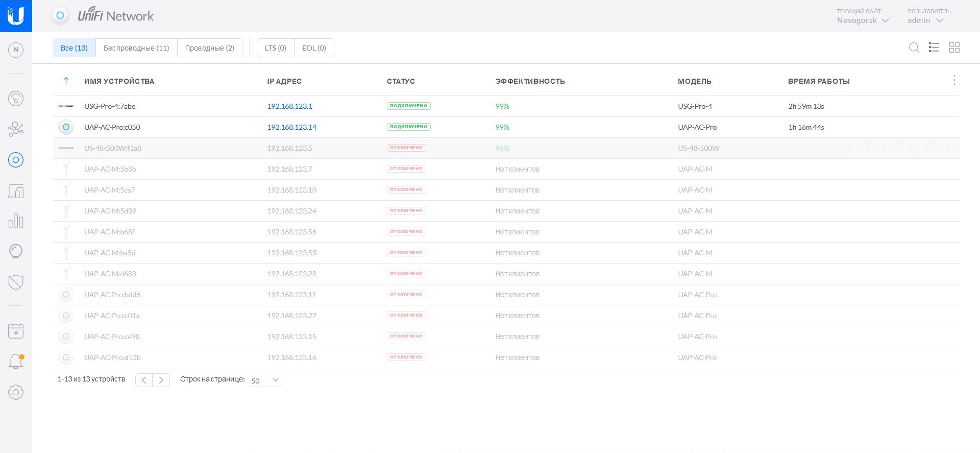Open the Dashboard icon in sidebar

coord(16,99)
